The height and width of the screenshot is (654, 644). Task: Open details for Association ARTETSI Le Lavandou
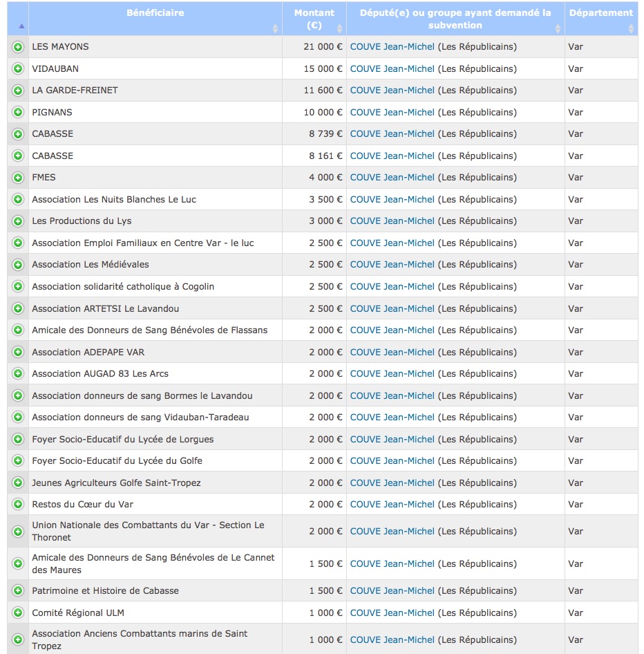[x=18, y=308]
